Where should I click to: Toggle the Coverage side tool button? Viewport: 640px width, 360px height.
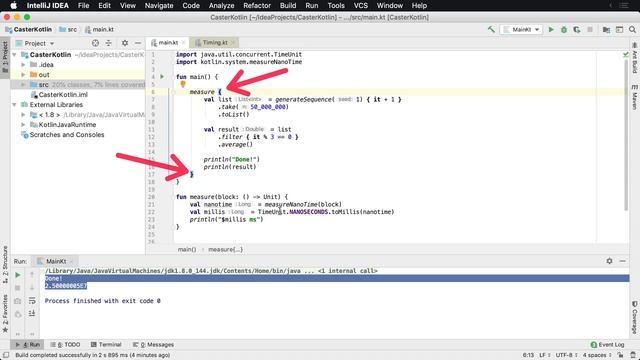(x=635, y=318)
